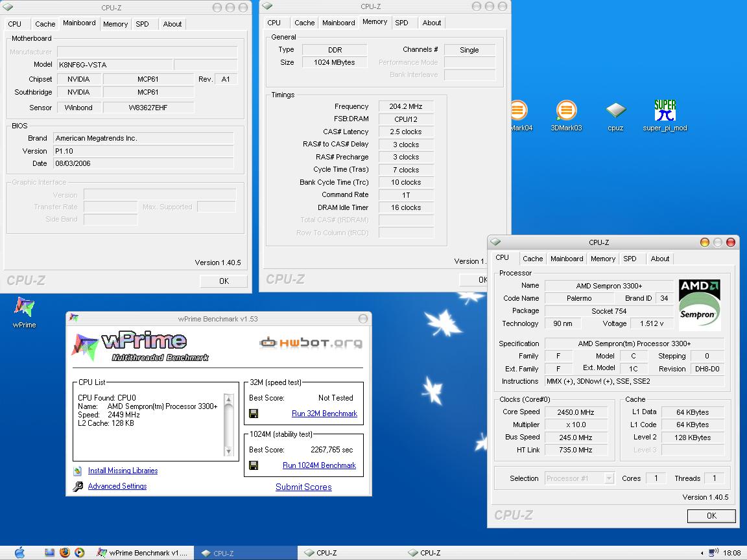Click Run 32M Benchmark link
This screenshot has height=560, width=747.
(324, 414)
